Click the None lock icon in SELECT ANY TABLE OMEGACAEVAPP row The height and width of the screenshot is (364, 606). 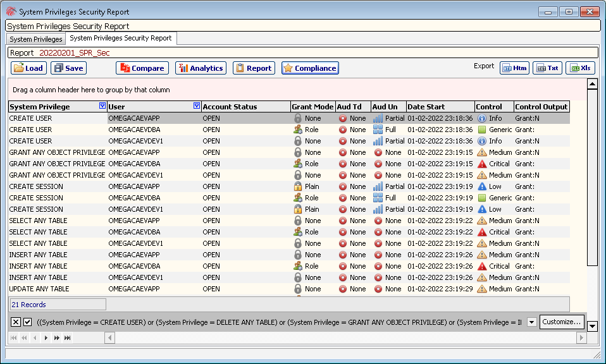tap(297, 221)
